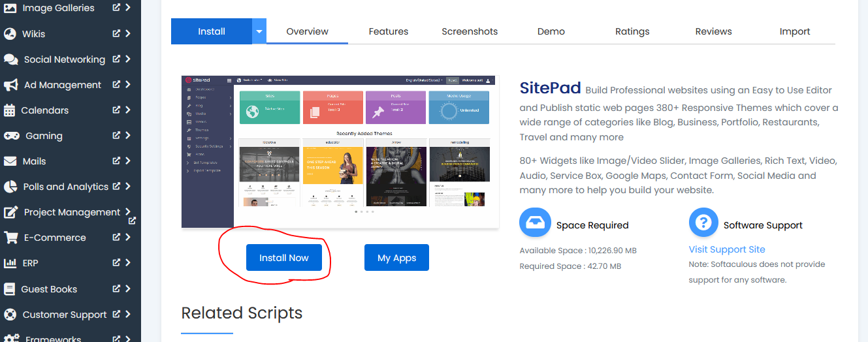Click the ERP bar chart icon

click(x=10, y=263)
